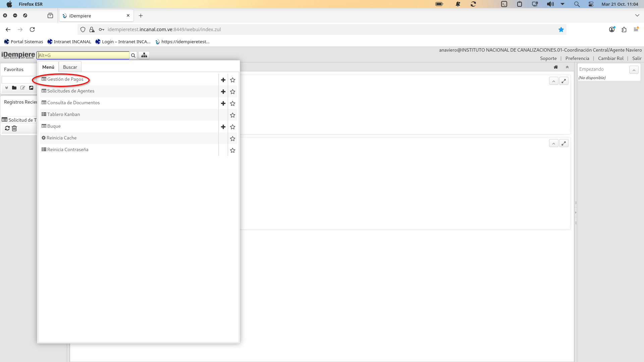Click the home icon in tab bar
Screen dimensions: 644x362
coord(556,67)
